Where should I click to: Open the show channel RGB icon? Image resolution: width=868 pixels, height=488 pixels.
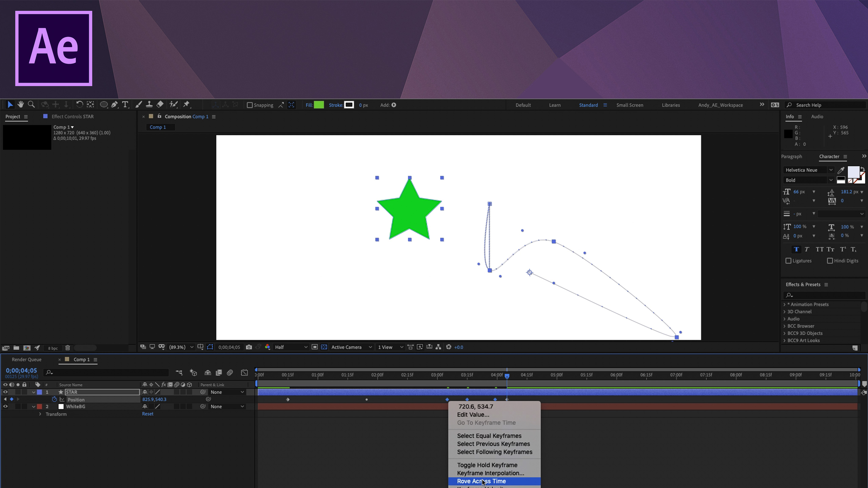tap(268, 347)
